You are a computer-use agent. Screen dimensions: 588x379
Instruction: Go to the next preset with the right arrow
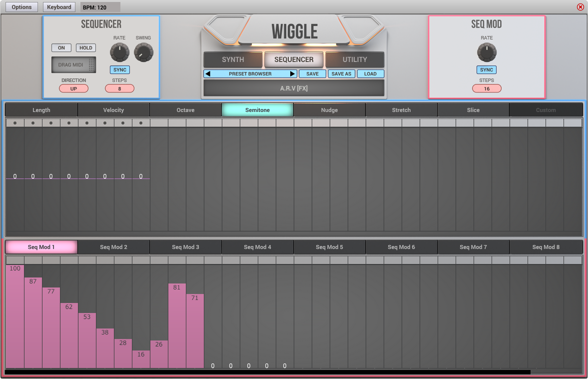292,74
